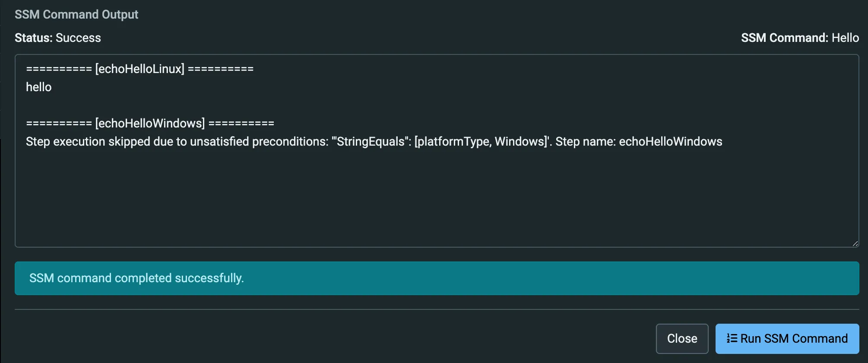Click the 'Status: Success' label
Screen dimensions: 868x363
pyautogui.click(x=58, y=38)
